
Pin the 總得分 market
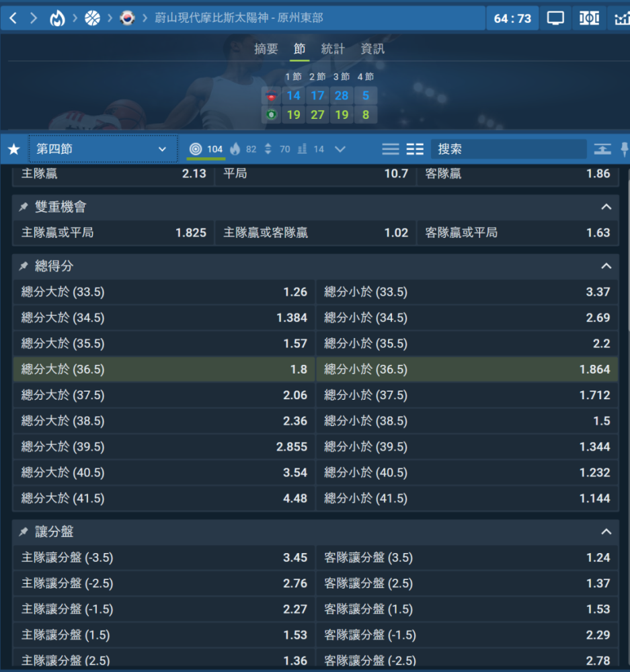(24, 266)
